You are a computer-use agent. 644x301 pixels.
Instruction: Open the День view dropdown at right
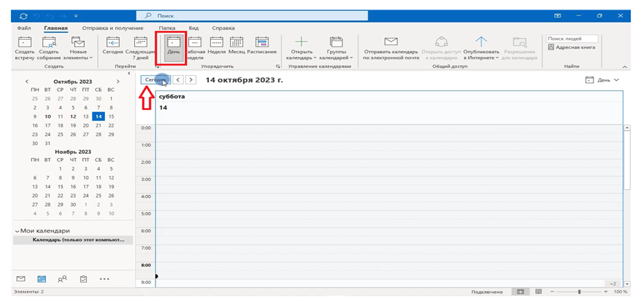[621, 80]
